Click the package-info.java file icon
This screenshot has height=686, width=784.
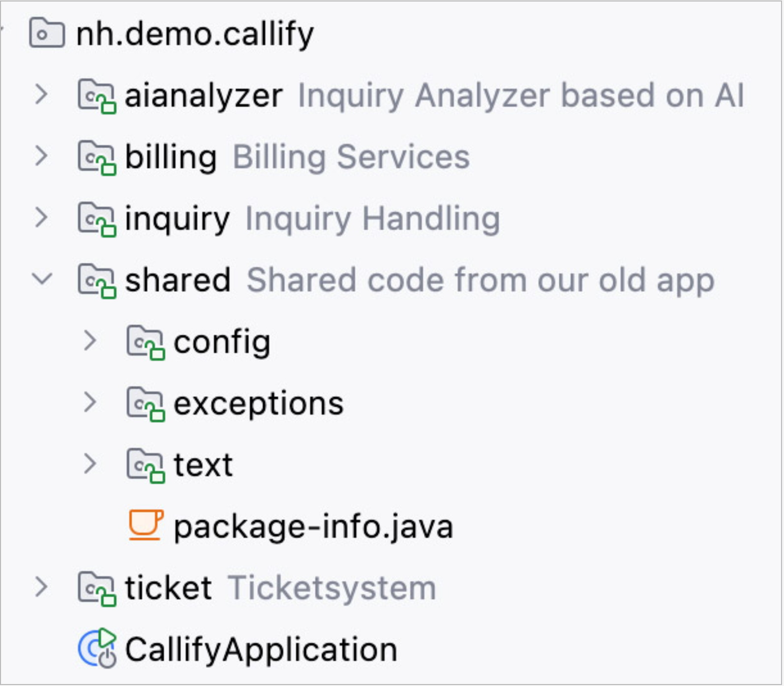pos(146,526)
